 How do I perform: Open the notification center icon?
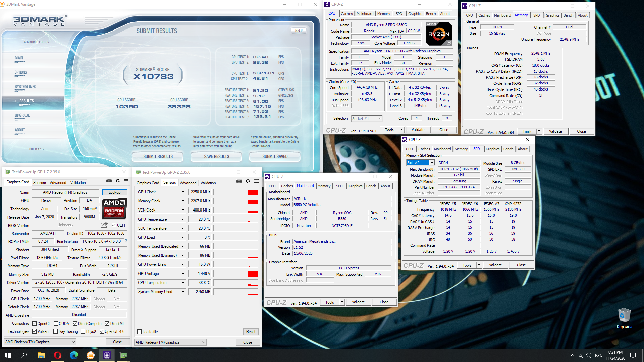click(633, 355)
